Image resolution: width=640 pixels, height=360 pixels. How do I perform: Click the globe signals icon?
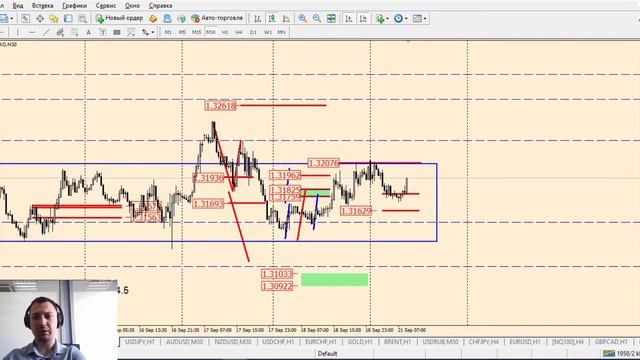[181, 18]
